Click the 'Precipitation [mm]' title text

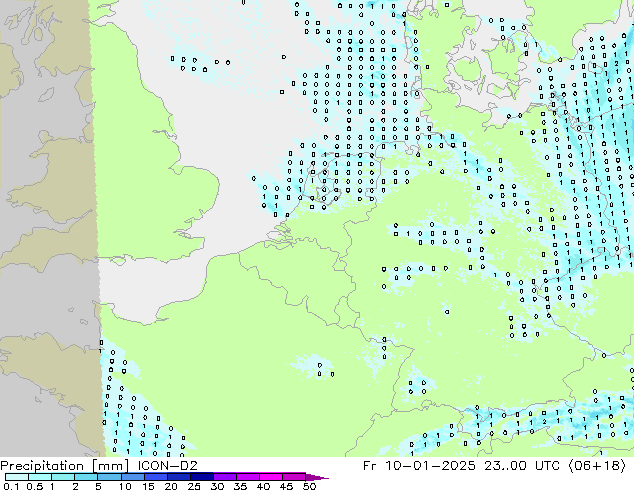64,466
